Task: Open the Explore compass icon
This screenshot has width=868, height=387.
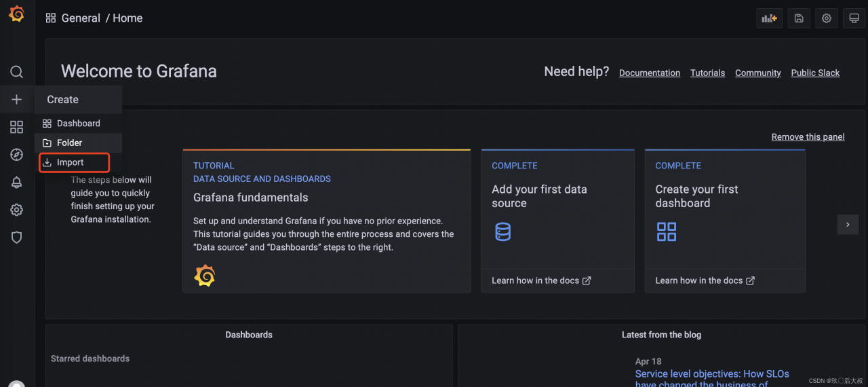Action: 17,155
